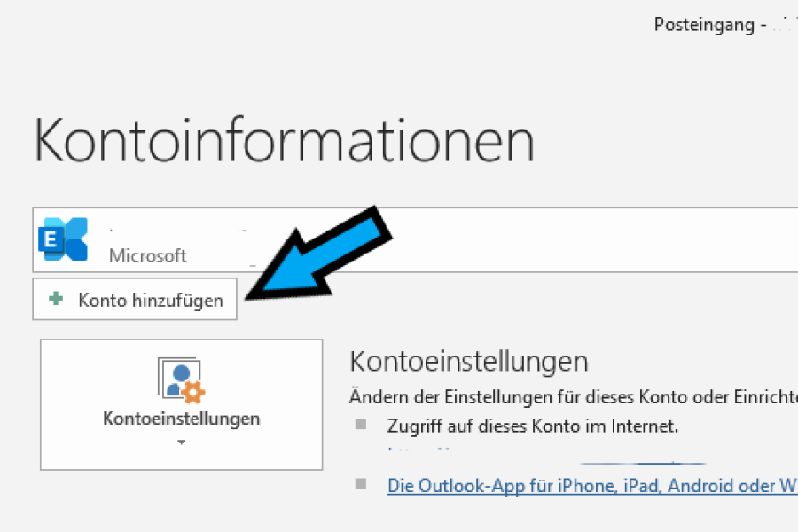
Task: Click the "Posteingang" window title text
Action: [x=704, y=25]
